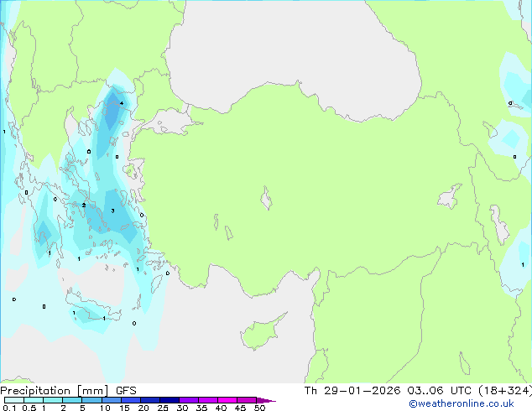Click the map precipitation value '4'
This screenshot has height=411, width=532.
pyautogui.click(x=122, y=103)
